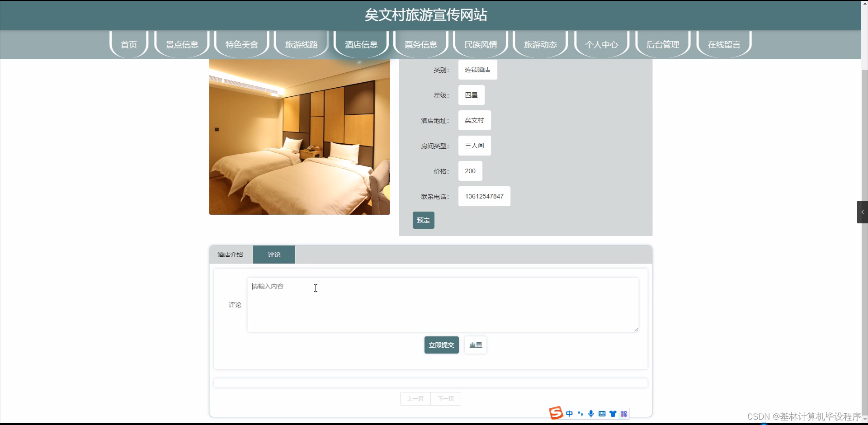868x425 pixels.
Task: Collapse the right edge side panel chevron
Action: [863, 212]
